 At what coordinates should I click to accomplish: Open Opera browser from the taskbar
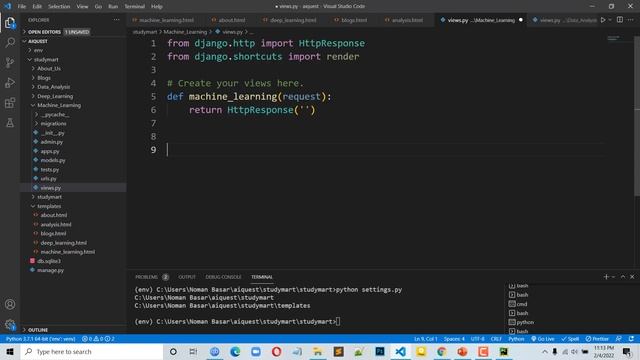pos(276,351)
